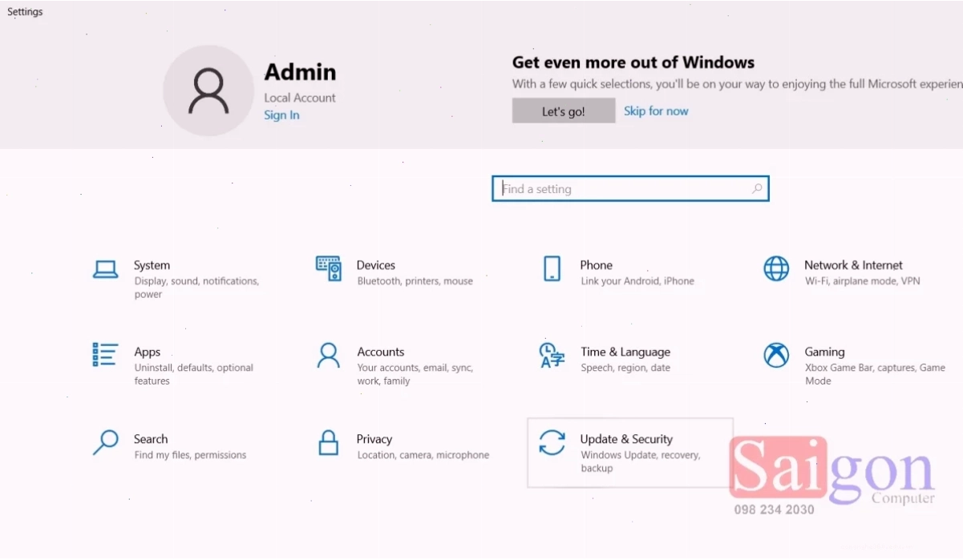
Task: Select the Phone category title
Action: click(596, 265)
